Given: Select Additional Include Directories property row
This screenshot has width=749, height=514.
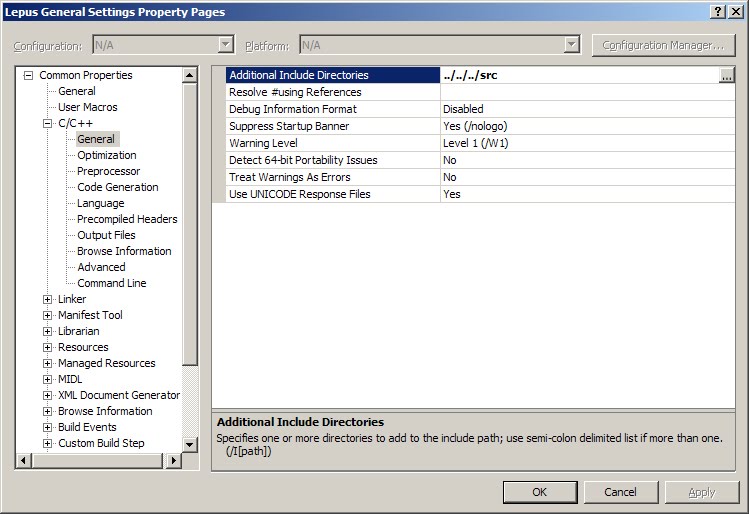Looking at the screenshot, I should [x=332, y=75].
